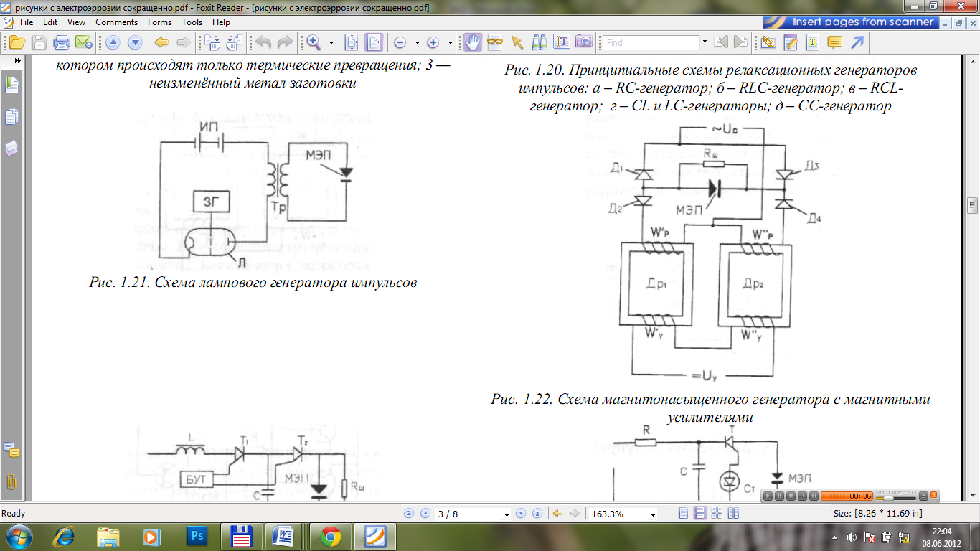Screen dimensions: 980x551
Task: Click the Fit Page view icon
Action: (352, 42)
